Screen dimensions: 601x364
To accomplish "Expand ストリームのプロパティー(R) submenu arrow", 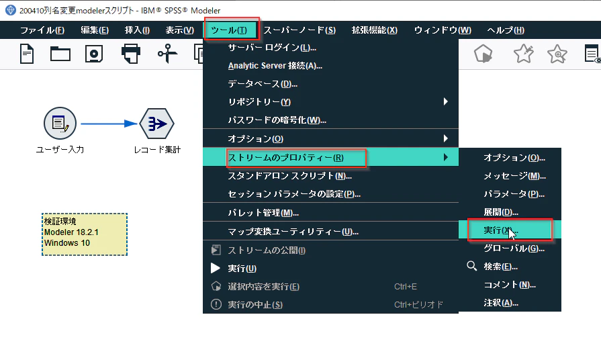I will [x=445, y=157].
